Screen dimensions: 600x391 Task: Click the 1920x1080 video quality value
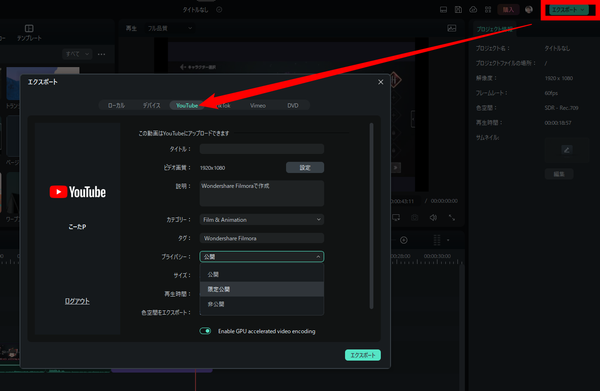pos(212,168)
